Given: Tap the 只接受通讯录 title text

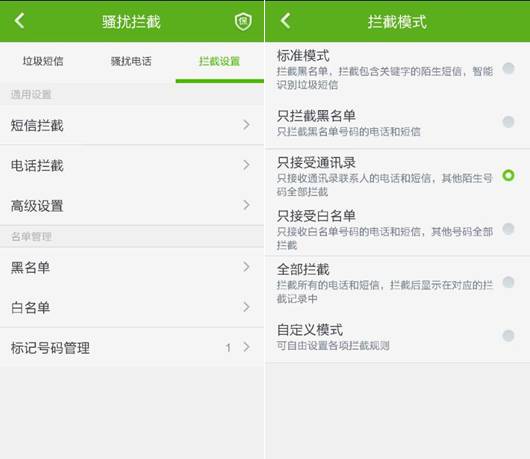Looking at the screenshot, I should (316, 163).
